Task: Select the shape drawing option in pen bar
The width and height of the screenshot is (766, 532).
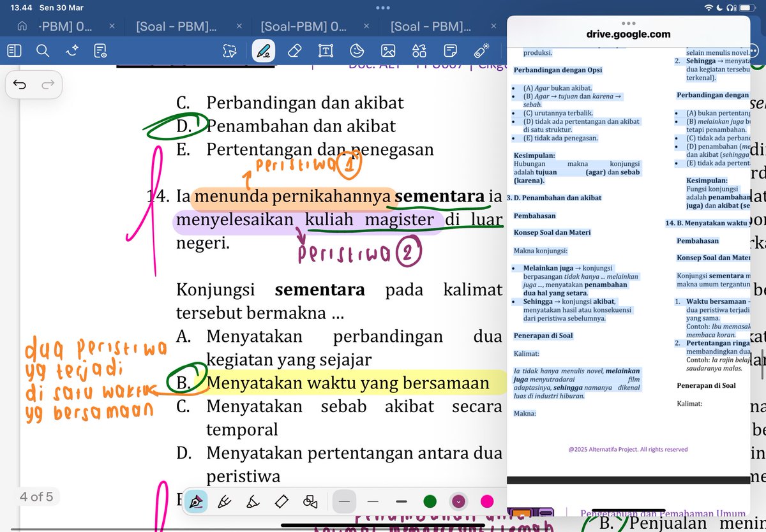Action: pos(311,501)
